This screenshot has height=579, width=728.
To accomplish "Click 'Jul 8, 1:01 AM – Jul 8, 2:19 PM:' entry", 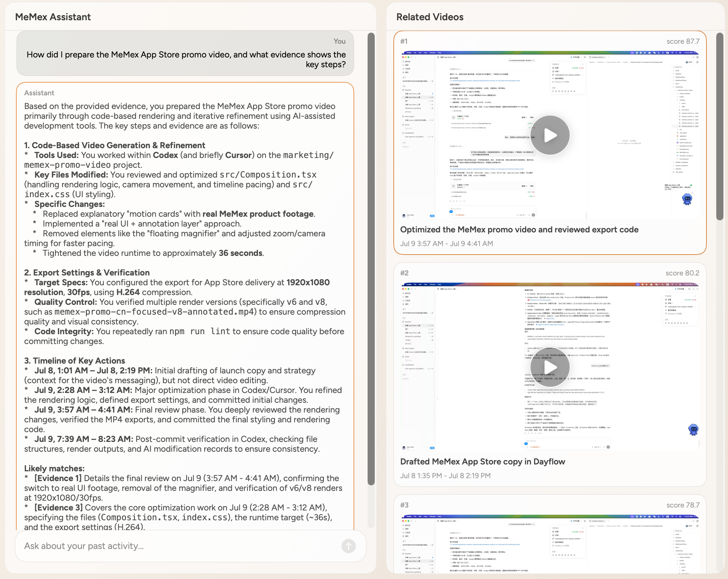I will click(x=93, y=371).
